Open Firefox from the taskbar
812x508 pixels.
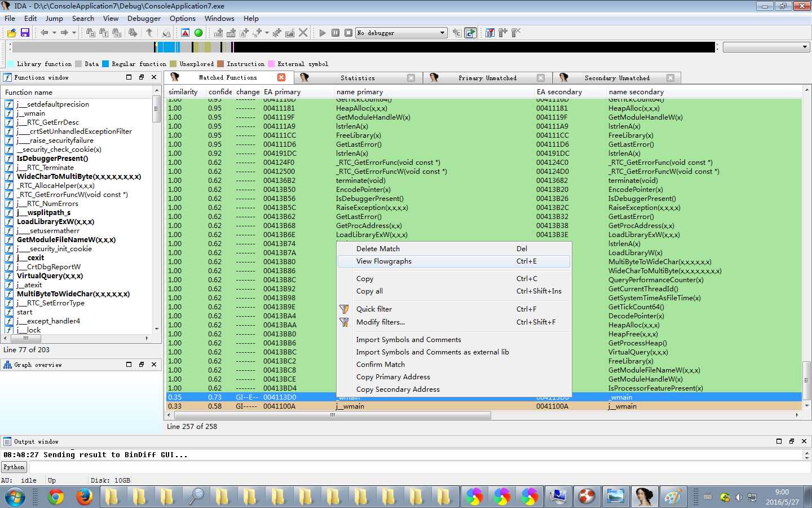point(84,497)
